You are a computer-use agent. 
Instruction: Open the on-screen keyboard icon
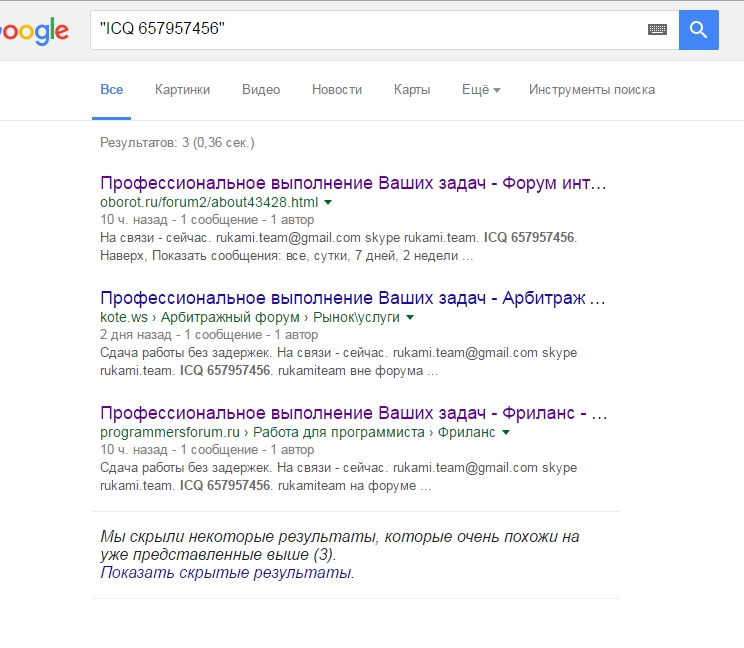click(657, 30)
